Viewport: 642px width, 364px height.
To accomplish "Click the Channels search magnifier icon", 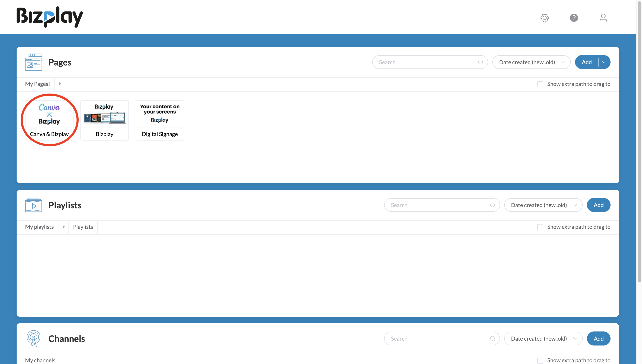I will click(x=492, y=338).
